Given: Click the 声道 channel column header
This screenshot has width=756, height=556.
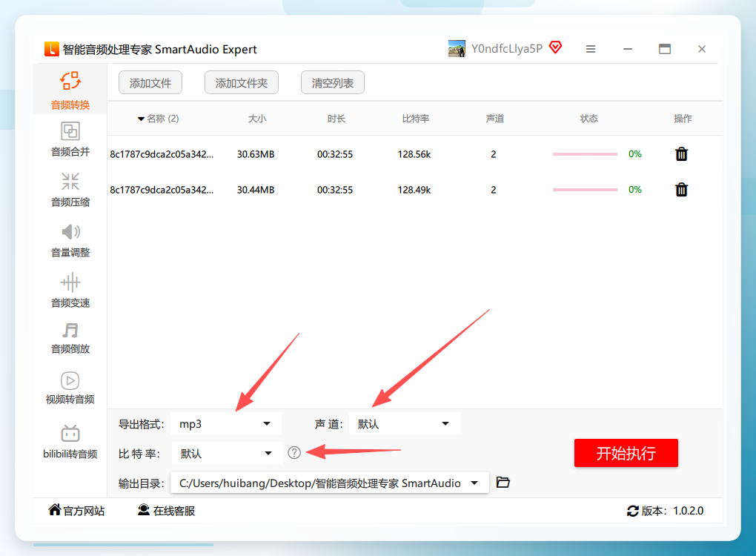Looking at the screenshot, I should (x=494, y=119).
